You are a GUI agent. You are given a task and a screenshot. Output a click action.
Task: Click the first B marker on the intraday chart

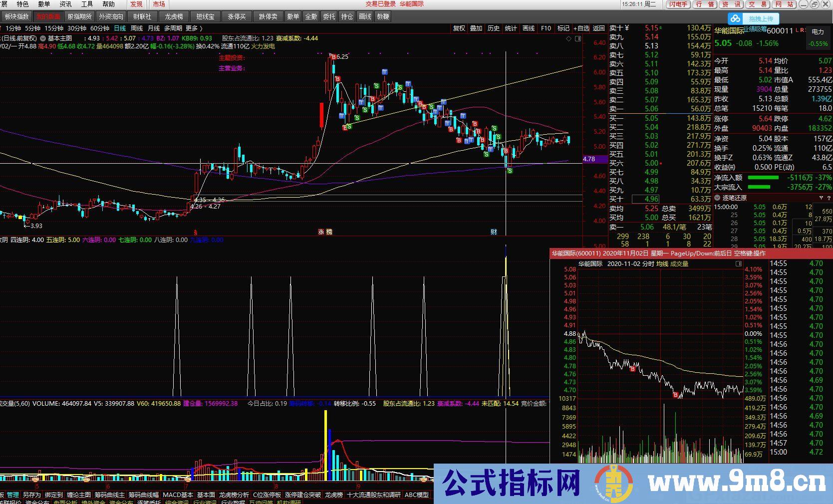pyautogui.click(x=633, y=369)
